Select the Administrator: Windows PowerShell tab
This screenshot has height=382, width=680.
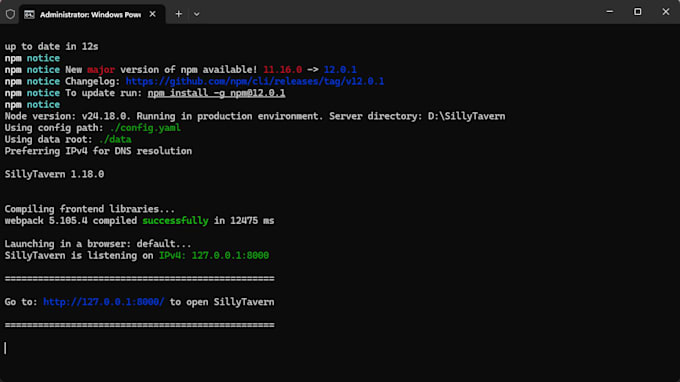click(92, 14)
